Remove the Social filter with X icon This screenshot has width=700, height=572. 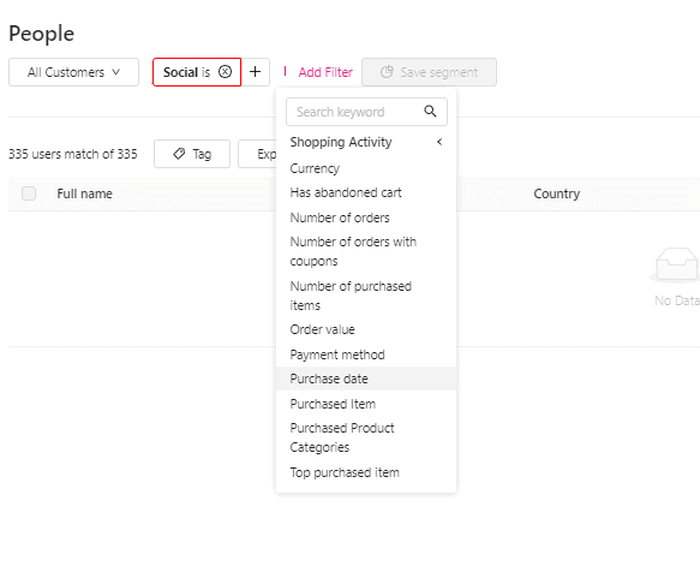coord(225,72)
